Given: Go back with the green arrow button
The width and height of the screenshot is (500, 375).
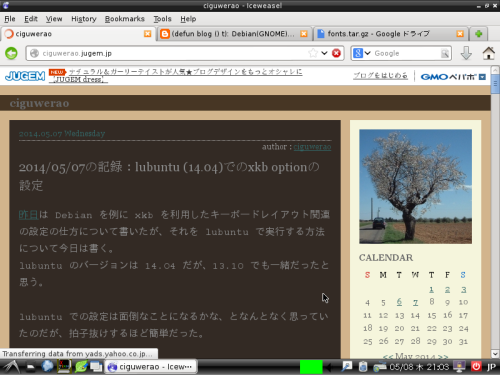Looking at the screenshot, I should (x=11, y=53).
